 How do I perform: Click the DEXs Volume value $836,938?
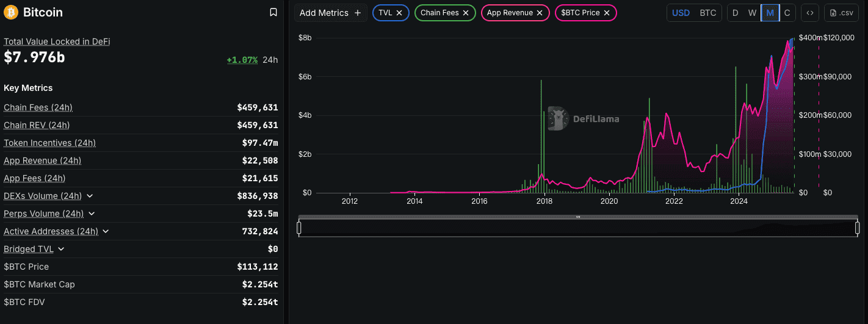(x=258, y=196)
